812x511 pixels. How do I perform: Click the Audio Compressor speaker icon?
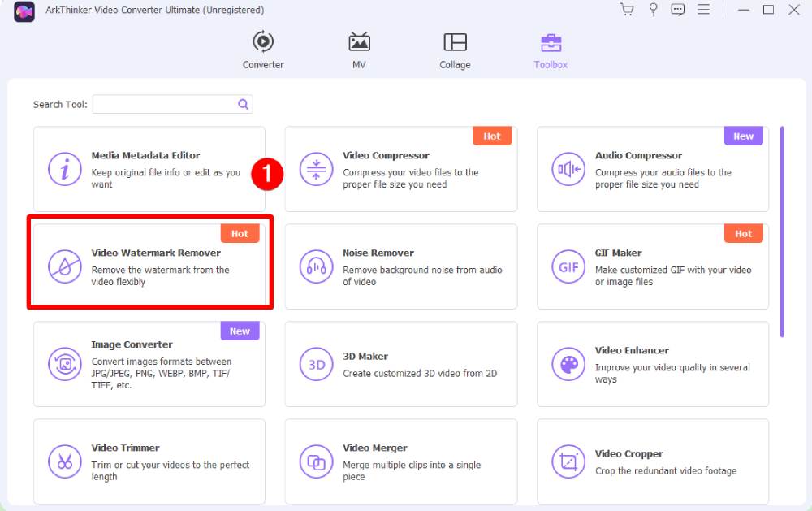(x=568, y=169)
